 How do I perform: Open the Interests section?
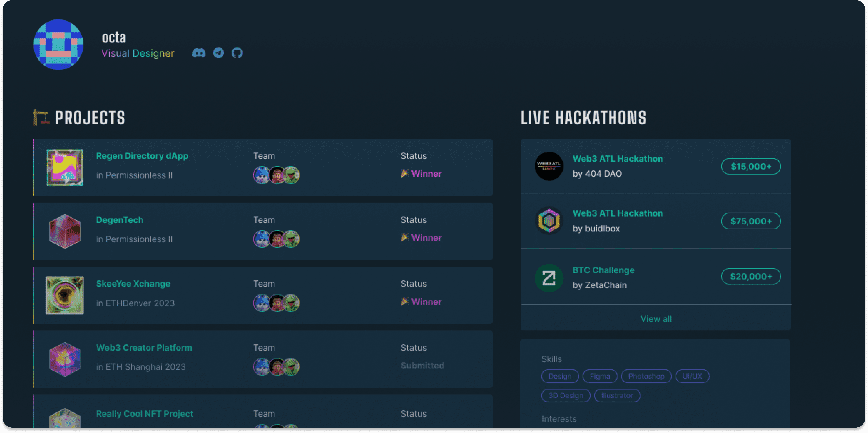pos(559,419)
